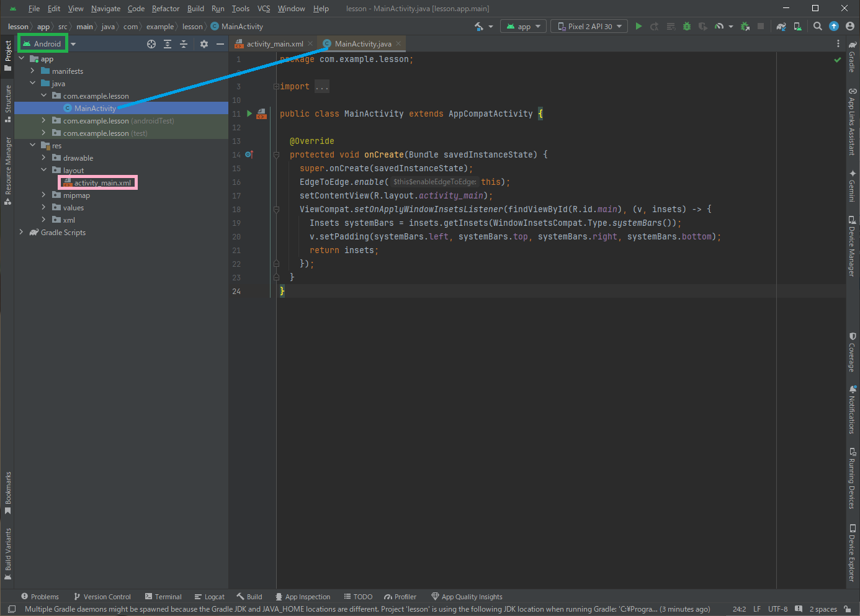Click UTF-8 encoding in status bar

pyautogui.click(x=777, y=609)
